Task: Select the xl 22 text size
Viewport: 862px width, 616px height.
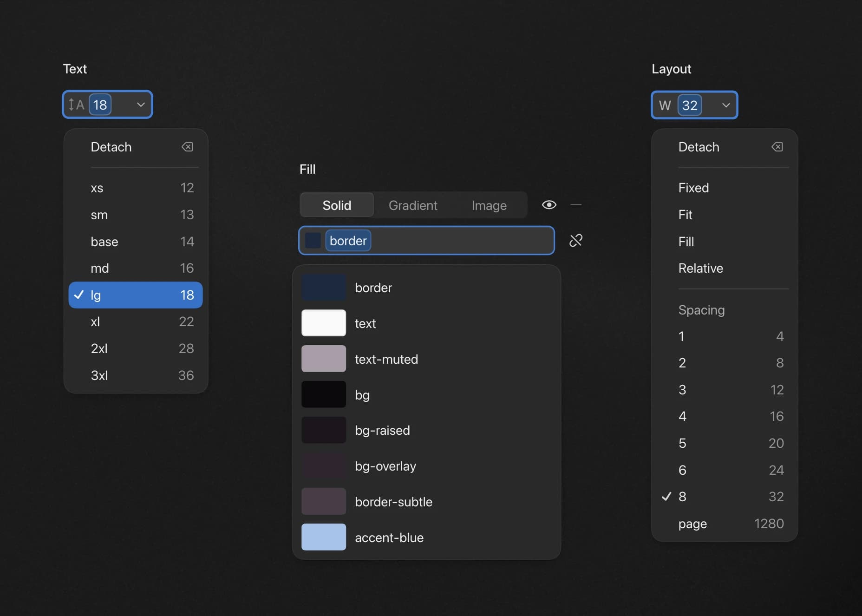Action: point(136,321)
